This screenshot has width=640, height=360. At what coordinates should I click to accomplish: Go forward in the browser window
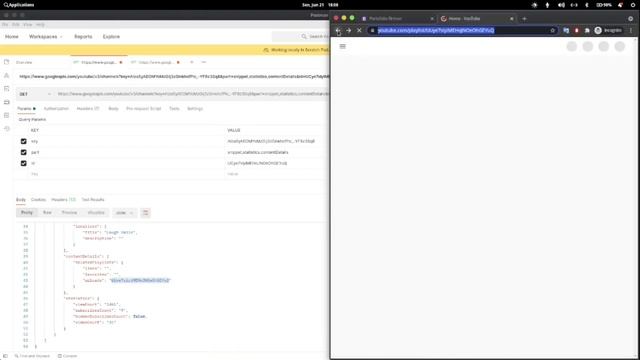click(349, 31)
